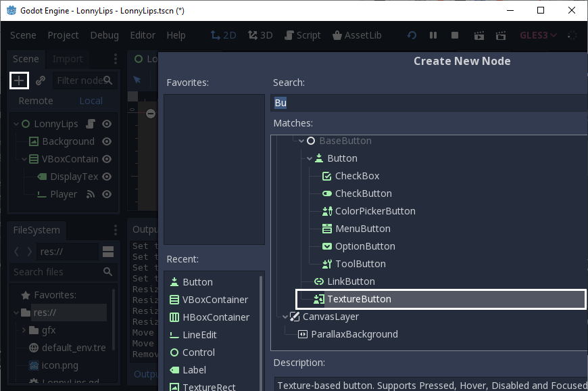Open the AssetLib workspace

(357, 35)
